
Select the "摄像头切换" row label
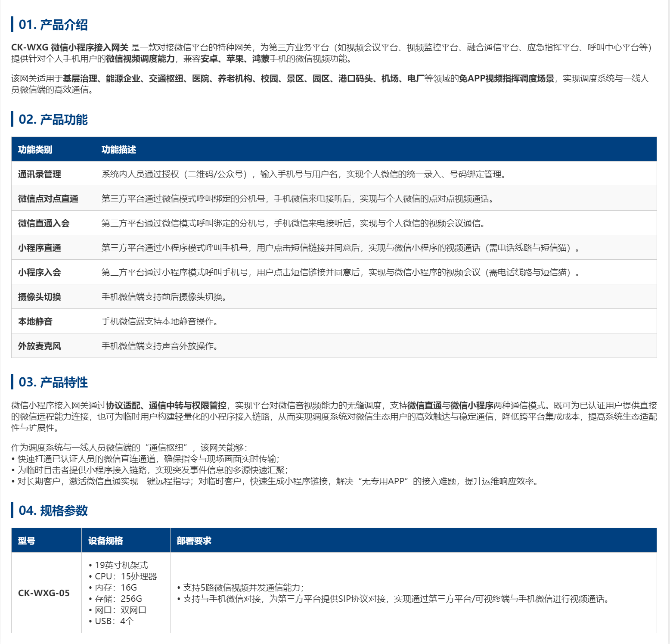tap(40, 297)
